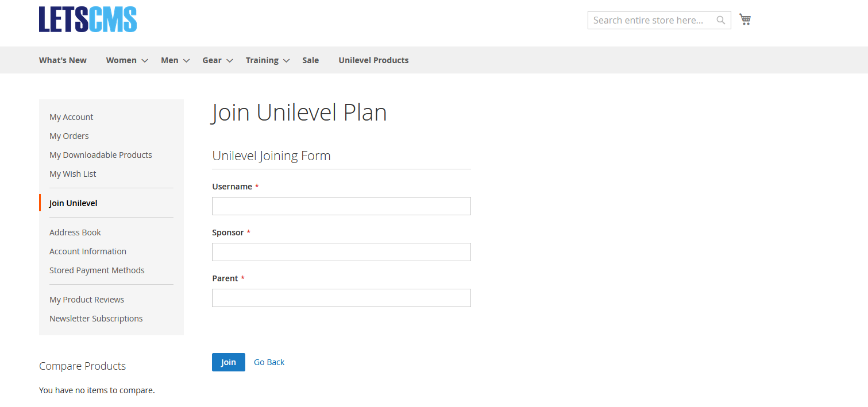Open the shopping cart
Viewport: 868px width, 407px height.
[x=745, y=19]
